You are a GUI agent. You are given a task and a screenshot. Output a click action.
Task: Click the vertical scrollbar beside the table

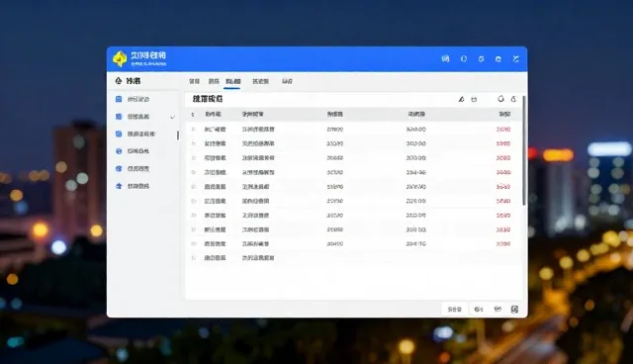coord(524,150)
